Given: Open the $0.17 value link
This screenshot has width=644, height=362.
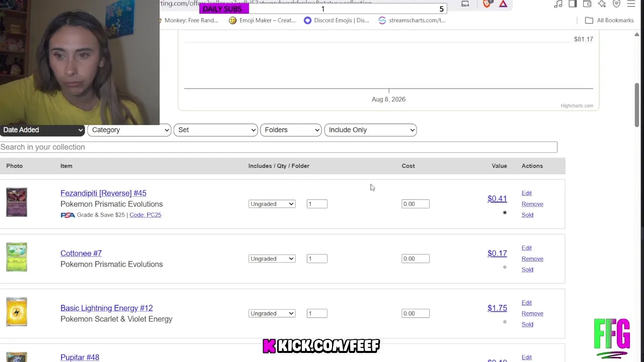Looking at the screenshot, I should pyautogui.click(x=497, y=253).
